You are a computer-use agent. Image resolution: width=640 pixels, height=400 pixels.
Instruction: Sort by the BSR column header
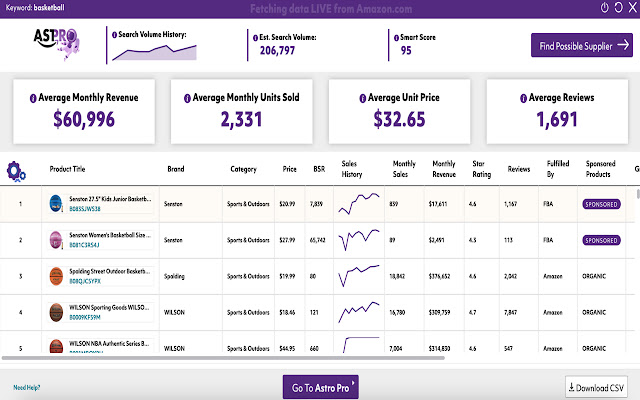(319, 169)
